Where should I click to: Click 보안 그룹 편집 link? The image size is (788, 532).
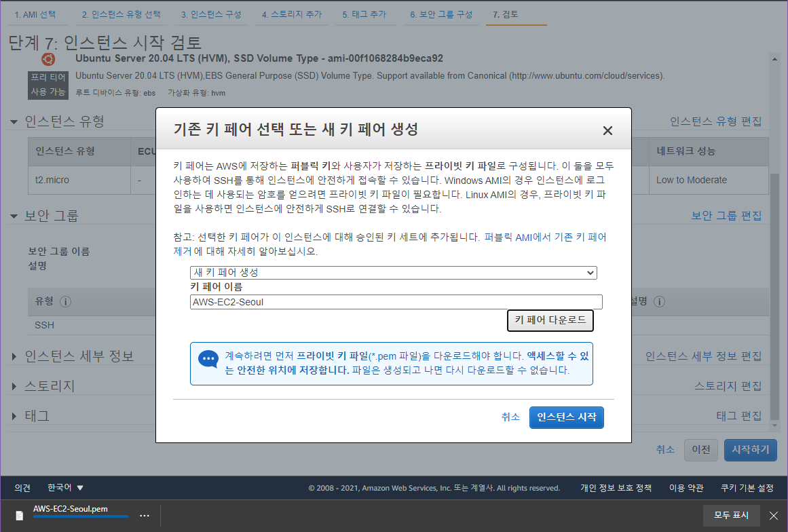pyautogui.click(x=726, y=216)
